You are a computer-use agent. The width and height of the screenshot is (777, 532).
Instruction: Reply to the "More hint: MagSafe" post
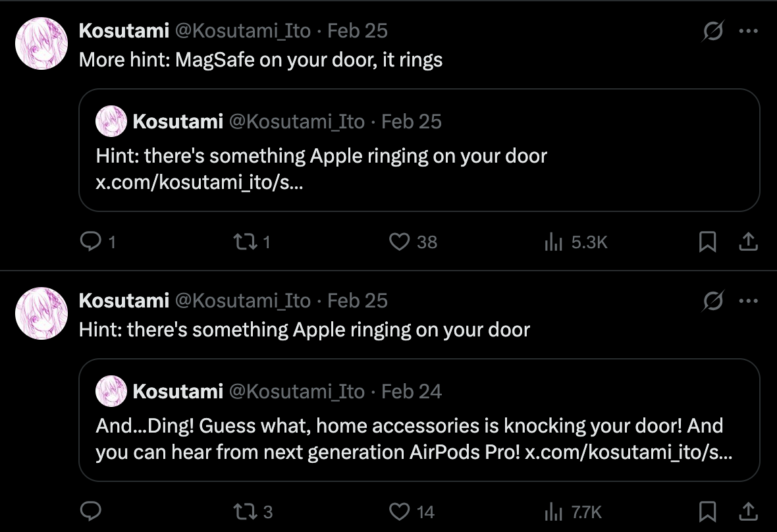coord(89,242)
